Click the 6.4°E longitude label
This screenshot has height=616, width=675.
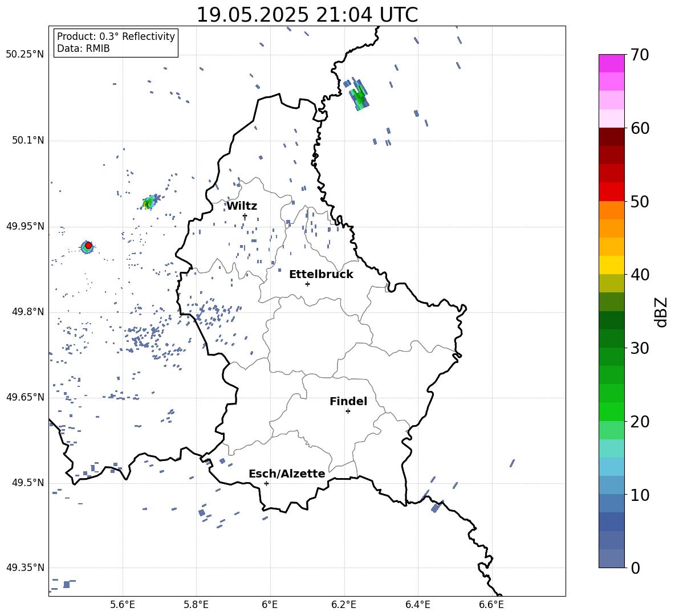(417, 605)
